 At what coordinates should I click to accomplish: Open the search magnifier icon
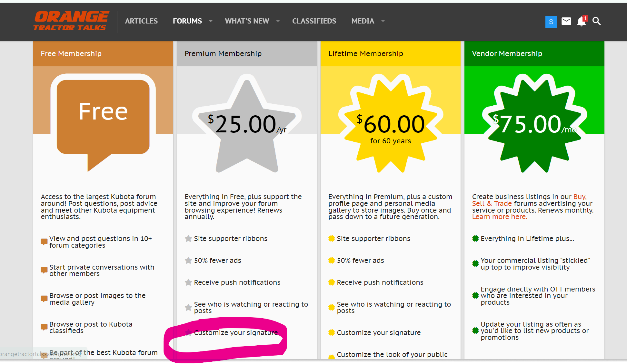(x=596, y=21)
